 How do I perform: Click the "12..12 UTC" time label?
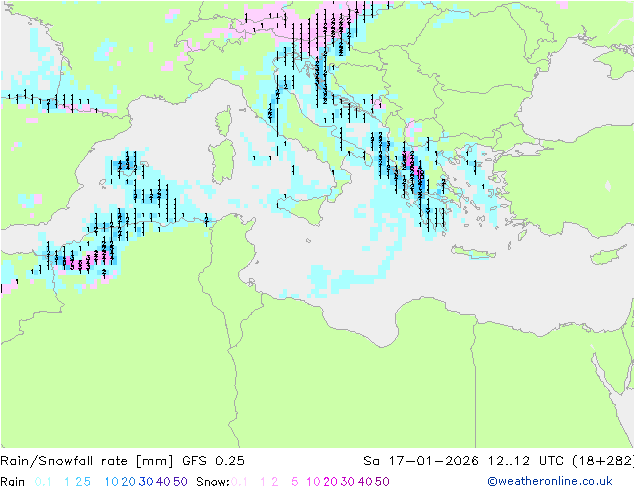coord(527,461)
